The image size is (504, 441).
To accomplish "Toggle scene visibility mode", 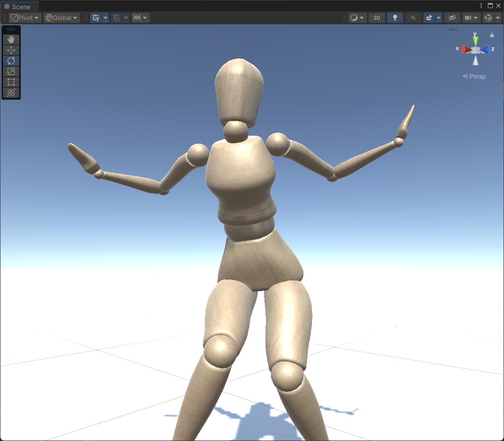I will [x=452, y=18].
